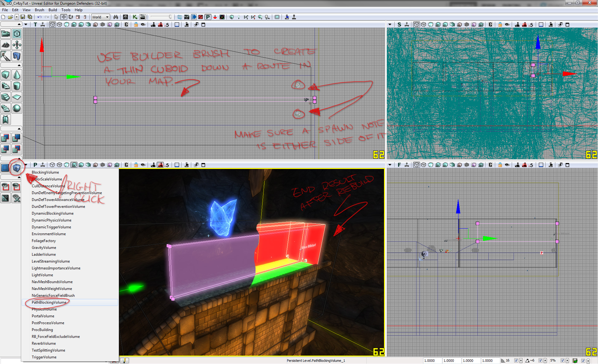The height and width of the screenshot is (364, 598).
Task: Click CSG Intersect button
Action: (x=6, y=149)
